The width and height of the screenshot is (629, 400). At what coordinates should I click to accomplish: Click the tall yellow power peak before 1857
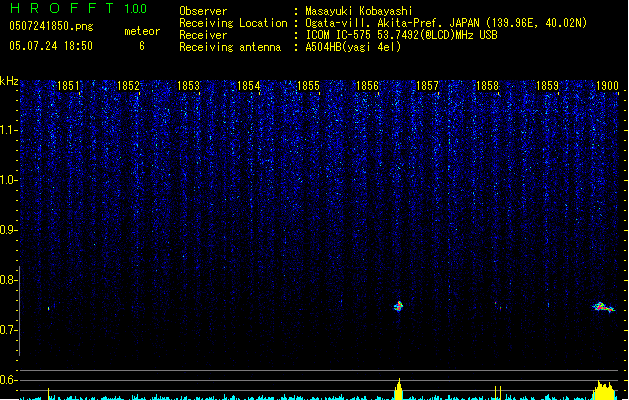[x=399, y=389]
